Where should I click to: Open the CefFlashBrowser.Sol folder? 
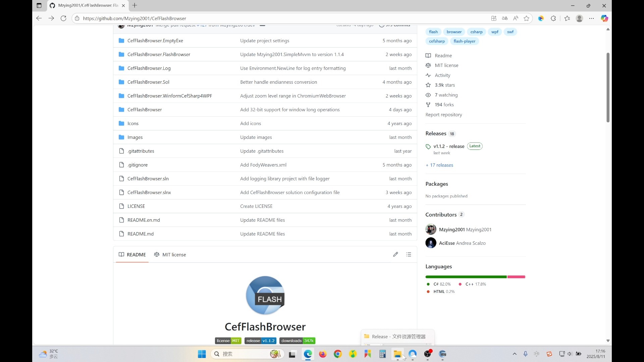[x=148, y=82]
